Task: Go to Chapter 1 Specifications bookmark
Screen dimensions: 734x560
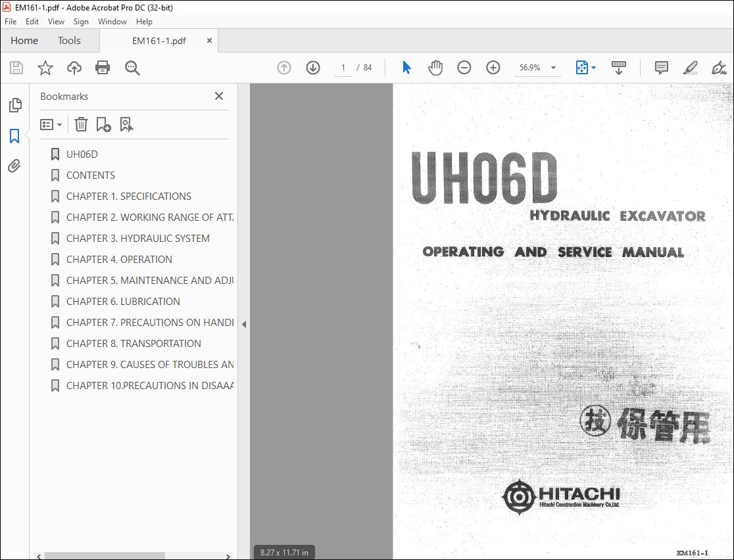Action: [x=129, y=196]
